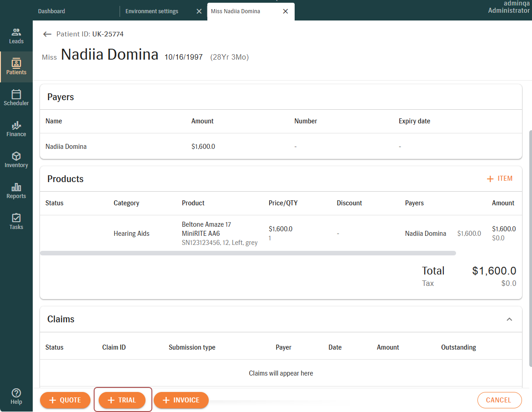The width and height of the screenshot is (532, 412).
Task: Click the CANCEL button
Action: [x=499, y=400]
